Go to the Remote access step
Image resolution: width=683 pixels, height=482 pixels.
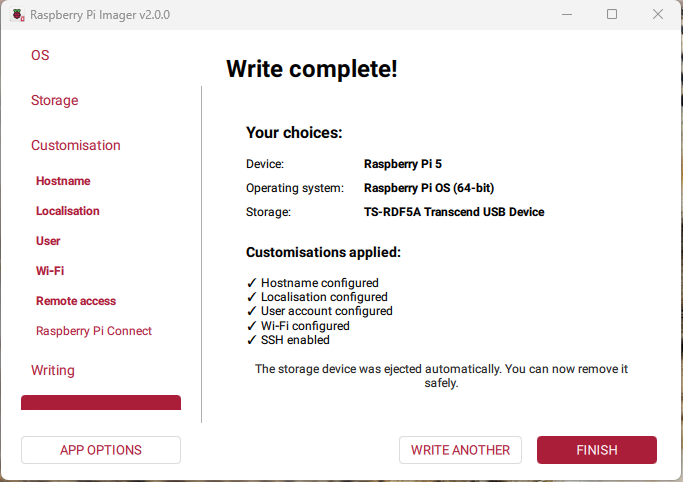click(76, 301)
